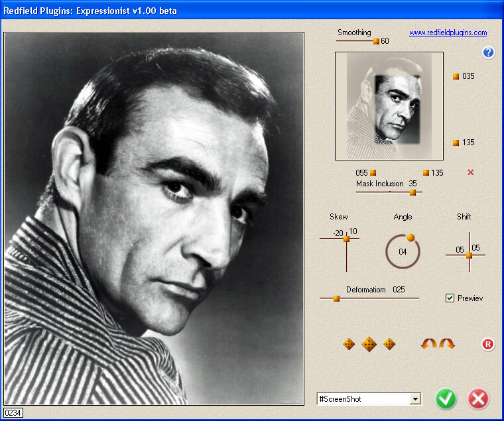Viewport: 504px width, 421px height.
Task: Open the #ScreenShot preset dropdown arrow
Action: 415,399
